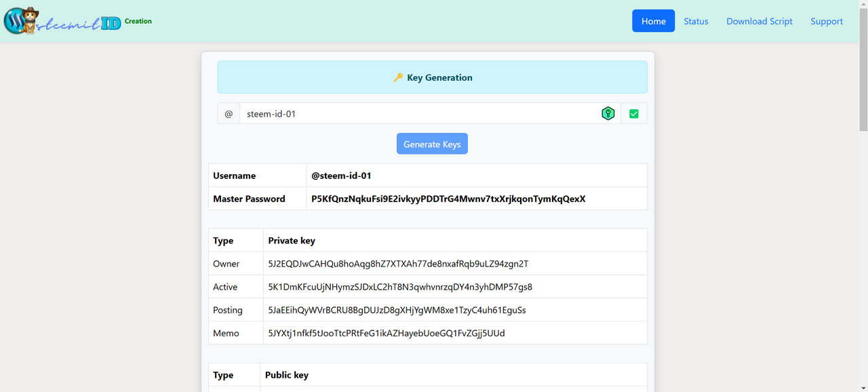Click the @ symbol before username field
Image resolution: width=868 pixels, height=392 pixels.
click(x=229, y=114)
